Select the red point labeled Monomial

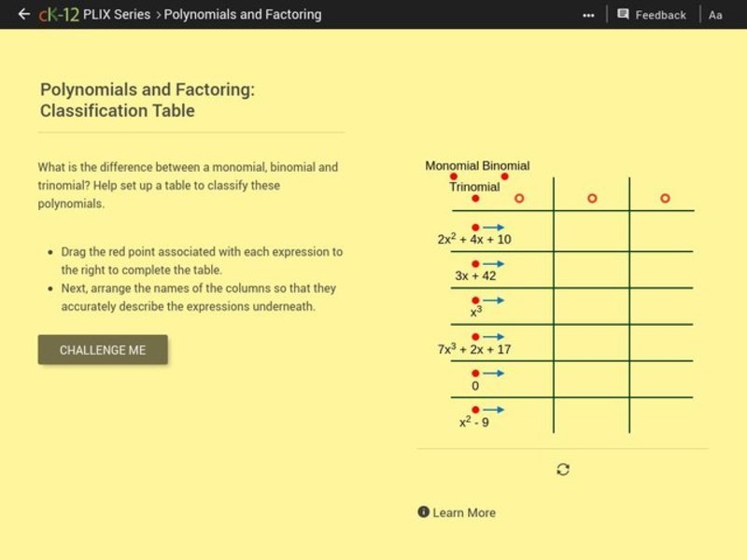[x=453, y=175]
